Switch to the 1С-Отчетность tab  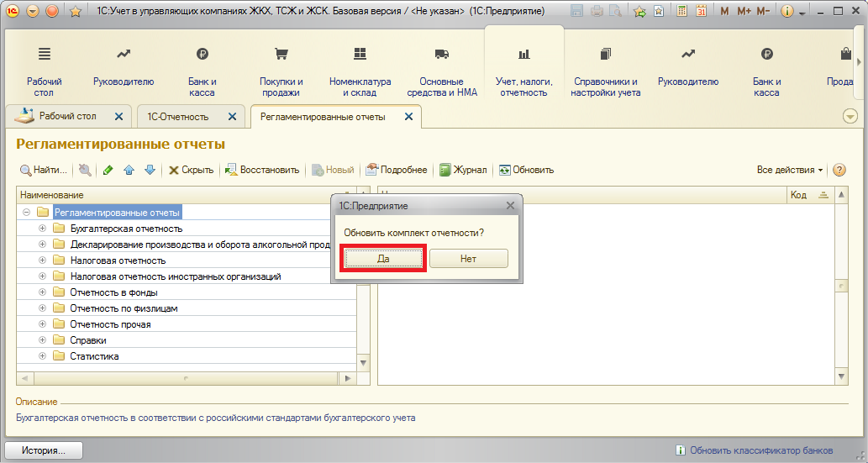click(x=177, y=117)
